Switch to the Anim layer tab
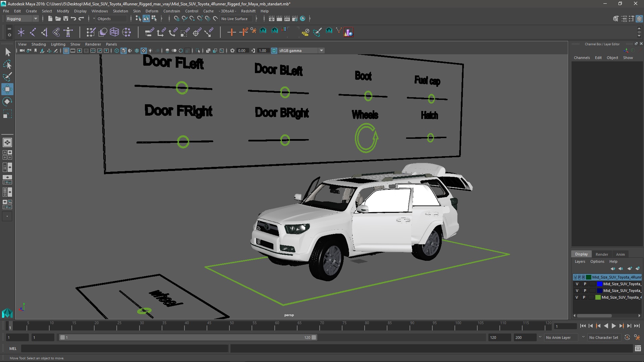644x362 pixels. tap(620, 254)
